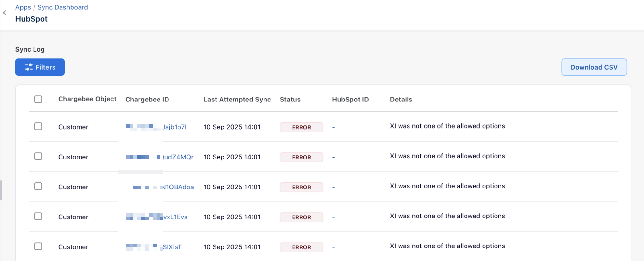The width and height of the screenshot is (644, 261).
Task: Go to Apps breadcrumb link
Action: coord(23,7)
